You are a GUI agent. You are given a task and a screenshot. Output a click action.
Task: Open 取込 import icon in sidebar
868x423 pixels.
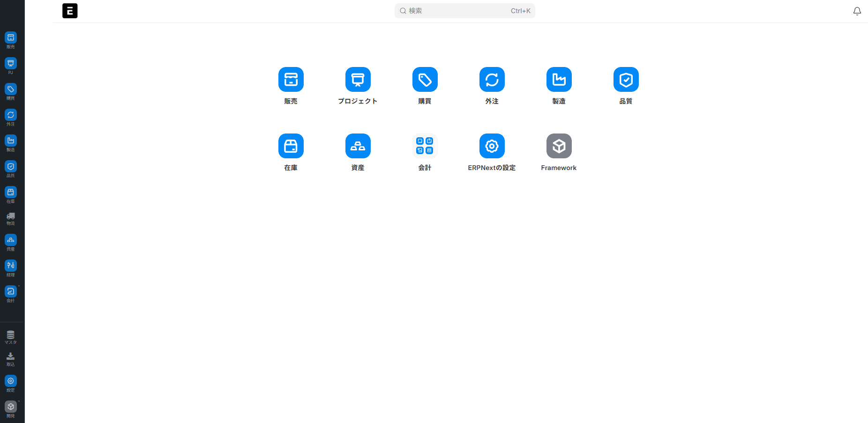click(11, 358)
